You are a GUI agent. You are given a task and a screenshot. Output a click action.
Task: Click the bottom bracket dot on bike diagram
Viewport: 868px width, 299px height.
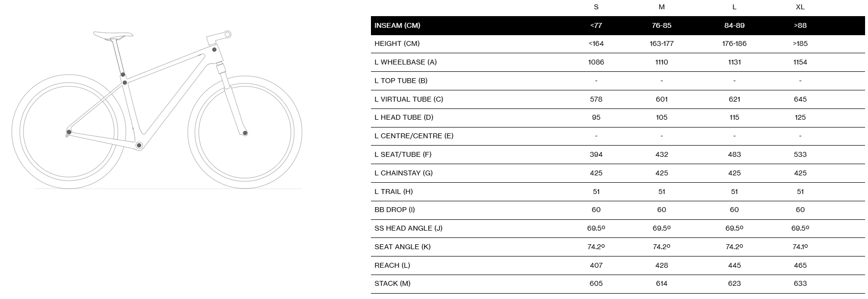(x=139, y=145)
